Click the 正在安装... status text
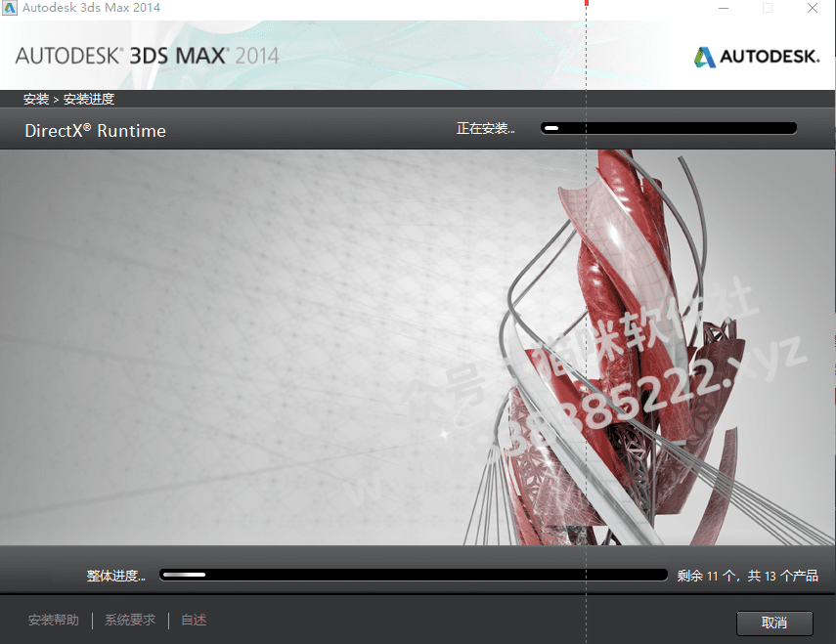Image resolution: width=836 pixels, height=644 pixels. pyautogui.click(x=486, y=128)
